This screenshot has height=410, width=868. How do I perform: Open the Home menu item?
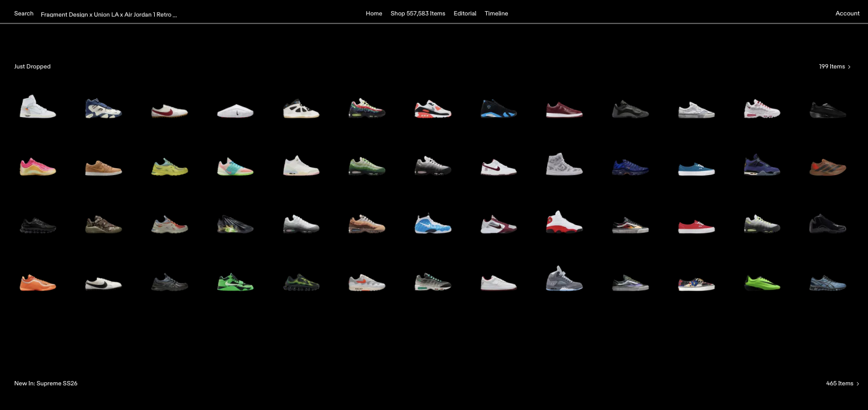[x=374, y=14]
